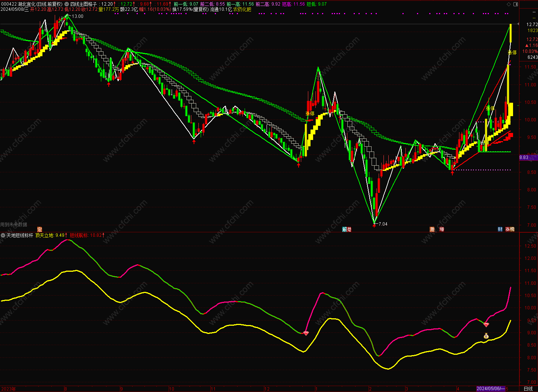Click the 财 event marker icon
The image size is (538, 392).
click(x=500, y=229)
